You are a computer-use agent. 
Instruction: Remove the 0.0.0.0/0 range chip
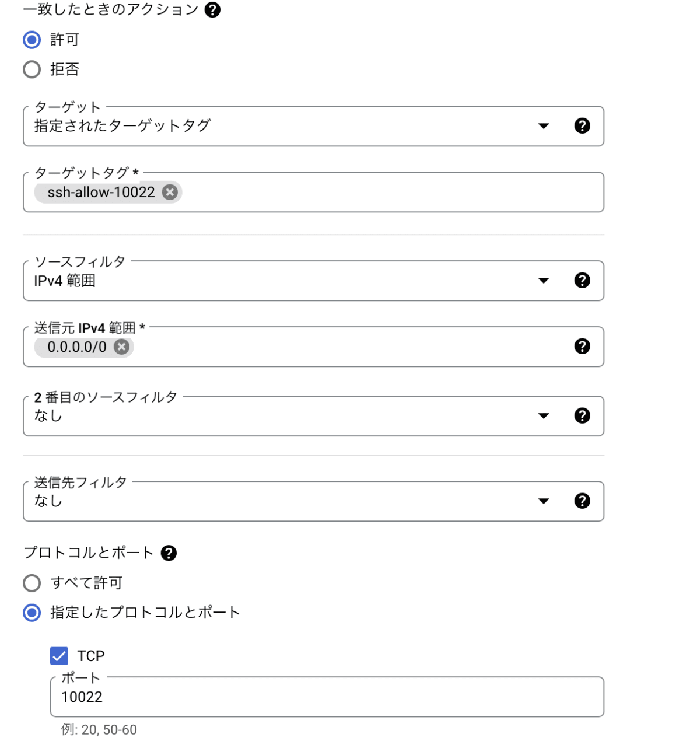click(121, 347)
